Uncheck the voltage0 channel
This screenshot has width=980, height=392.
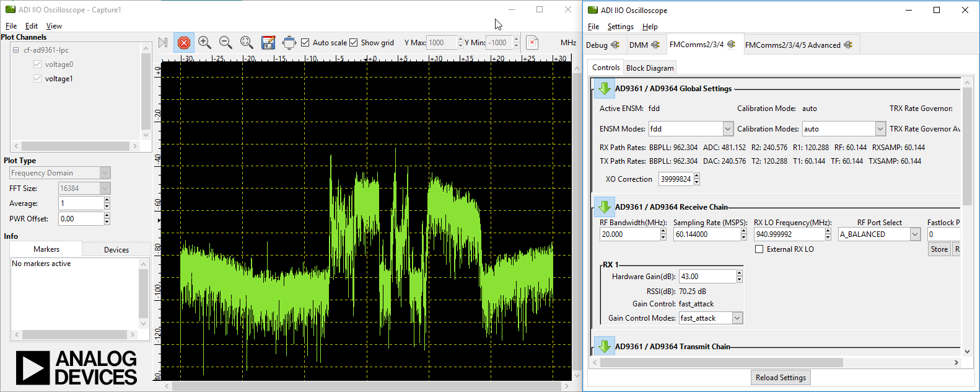(x=37, y=65)
